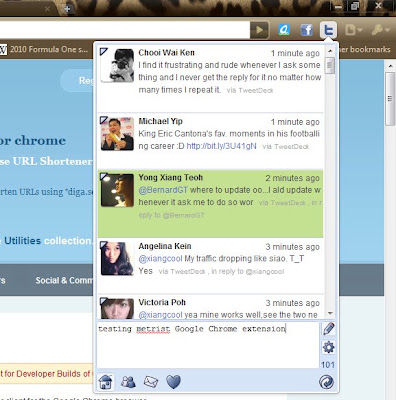Click 'via TweetDeck' in Michael Yip's tweet

click(x=285, y=146)
